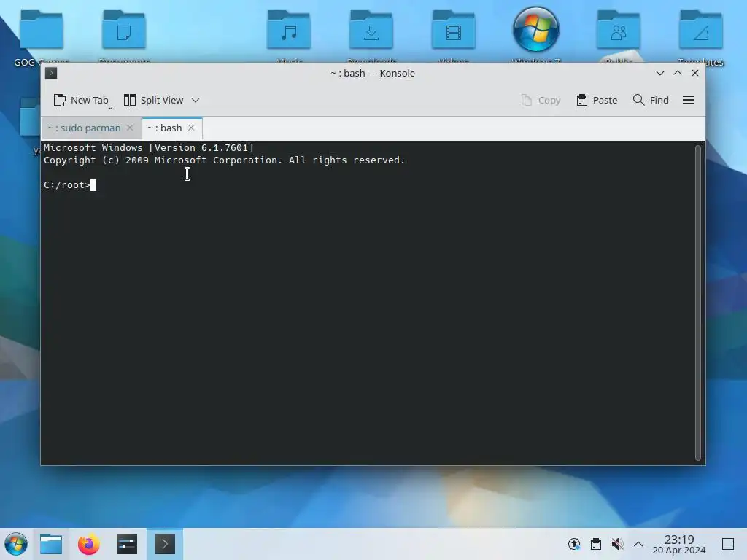
Task: Open a new Konsole tab
Action: pyautogui.click(x=80, y=100)
